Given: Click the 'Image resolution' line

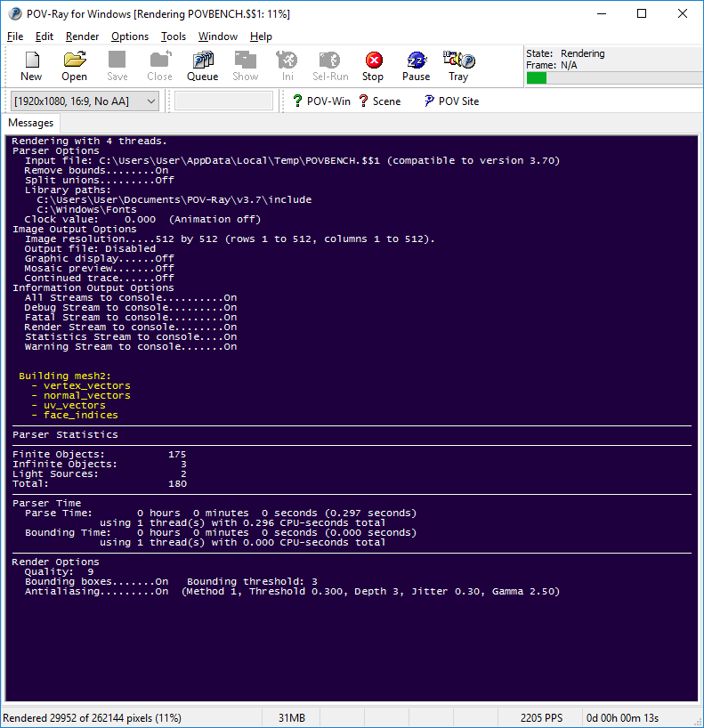Looking at the screenshot, I should (x=230, y=239).
